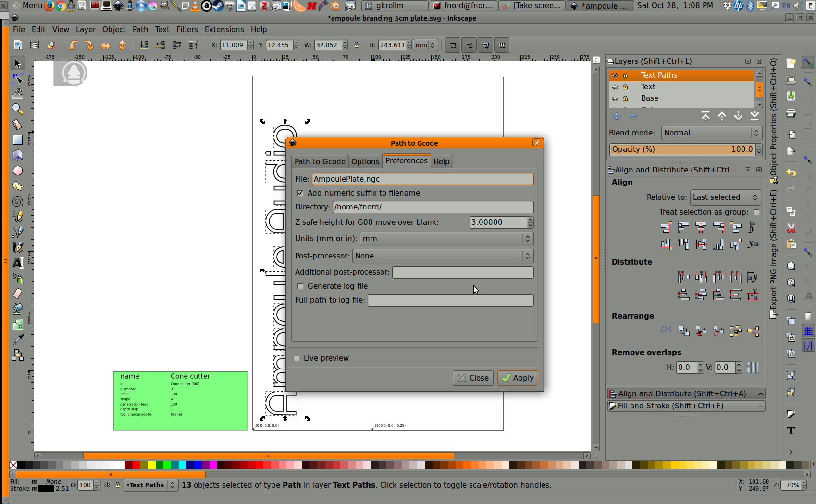The height and width of the screenshot is (504, 816).
Task: Select the Rectangle tool
Action: coord(17,140)
